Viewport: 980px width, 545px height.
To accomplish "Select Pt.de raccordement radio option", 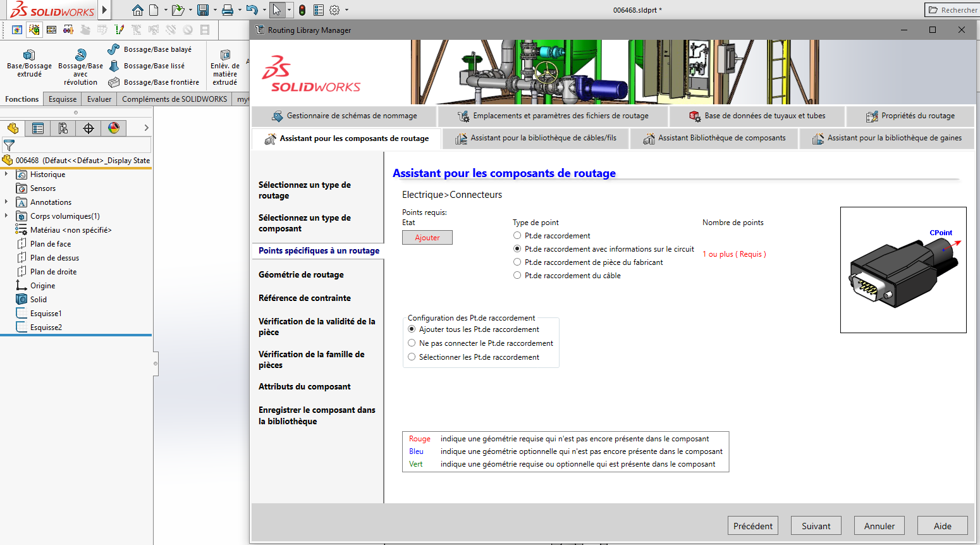I will point(517,235).
